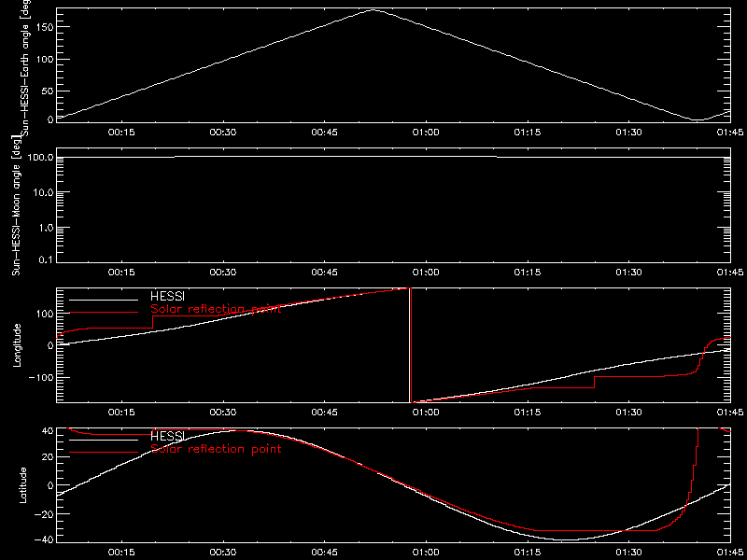This screenshot has height=560, width=747.
Task: Click 01:15 time label under Longitude plot
Action: pos(528,413)
